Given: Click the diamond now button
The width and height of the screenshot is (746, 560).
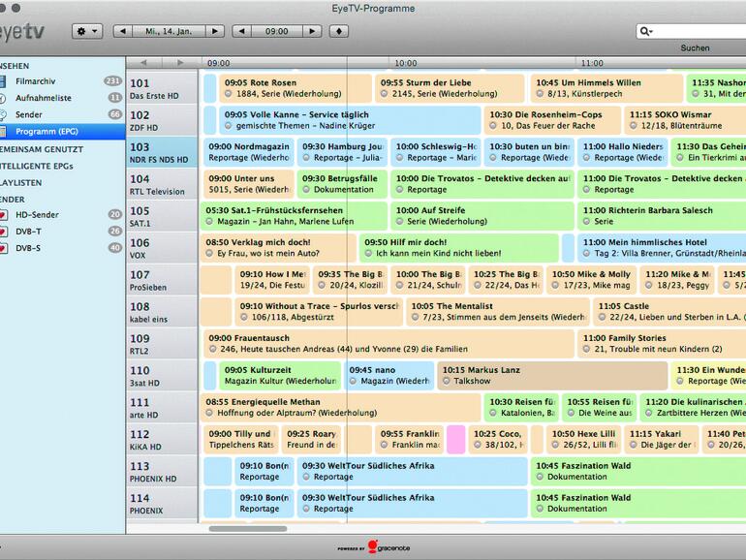Looking at the screenshot, I should [x=339, y=31].
